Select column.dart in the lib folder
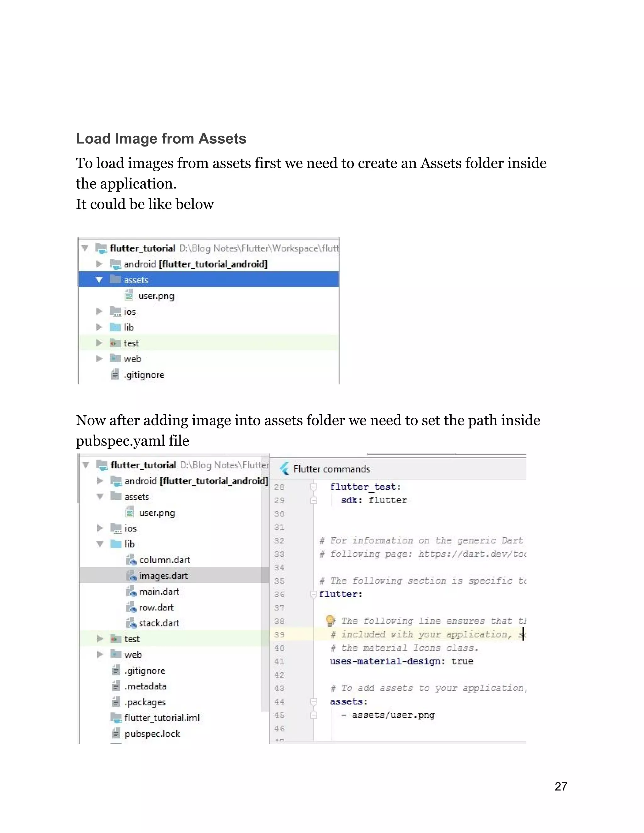 pyautogui.click(x=164, y=560)
